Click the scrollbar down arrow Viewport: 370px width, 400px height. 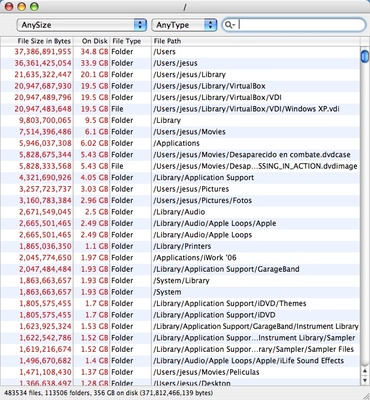pyautogui.click(x=365, y=380)
